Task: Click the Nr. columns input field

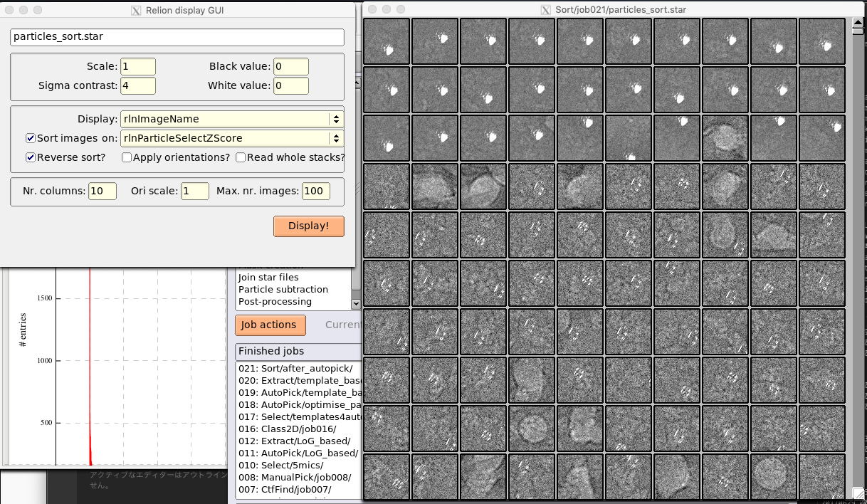Action: point(103,191)
